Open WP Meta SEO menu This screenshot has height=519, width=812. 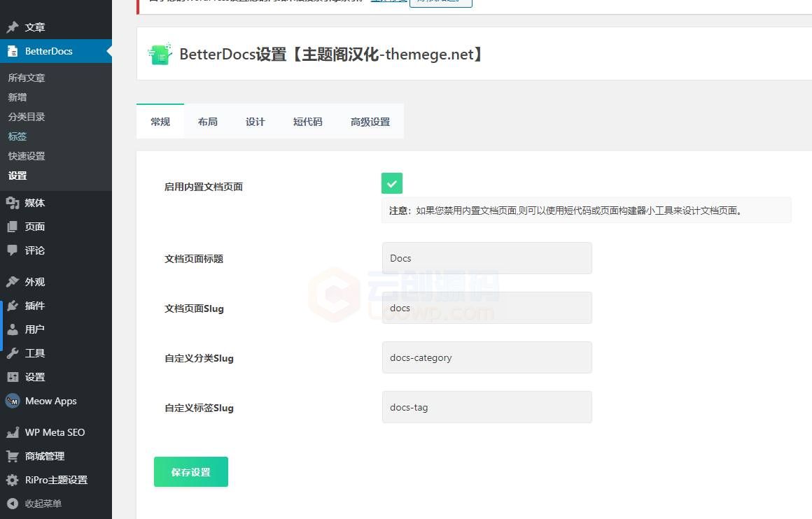pyautogui.click(x=56, y=432)
